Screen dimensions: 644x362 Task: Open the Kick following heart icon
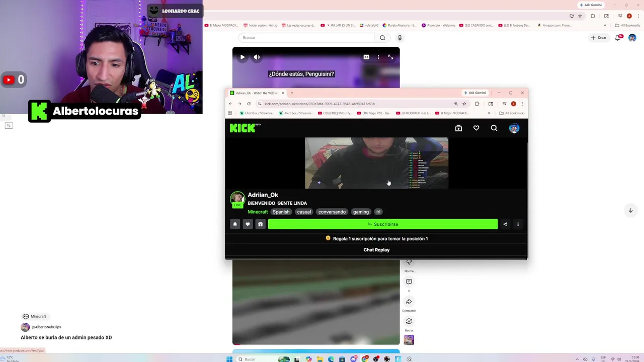click(476, 128)
